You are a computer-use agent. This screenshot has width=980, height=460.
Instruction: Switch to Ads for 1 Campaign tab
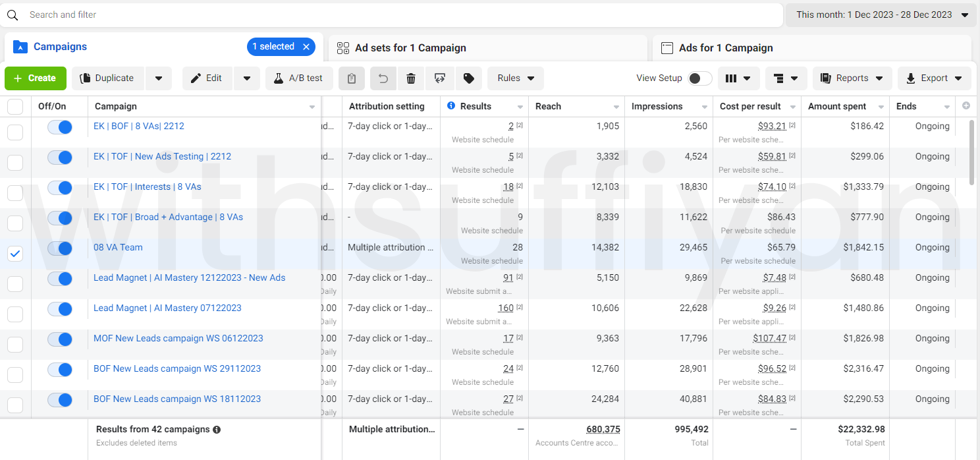tap(812, 48)
